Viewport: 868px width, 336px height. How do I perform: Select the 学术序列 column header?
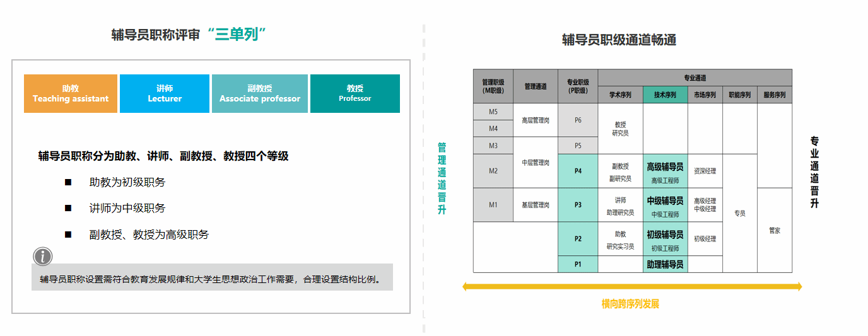click(x=620, y=95)
